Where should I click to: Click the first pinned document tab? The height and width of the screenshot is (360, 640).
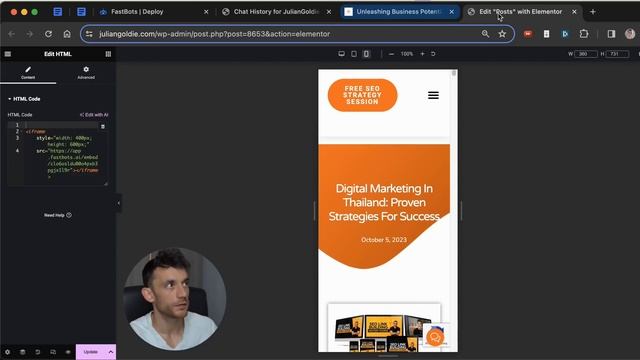pos(58,12)
